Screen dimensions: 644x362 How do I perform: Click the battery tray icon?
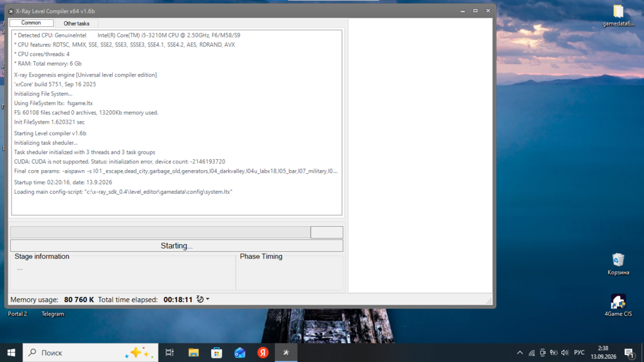pyautogui.click(x=554, y=352)
